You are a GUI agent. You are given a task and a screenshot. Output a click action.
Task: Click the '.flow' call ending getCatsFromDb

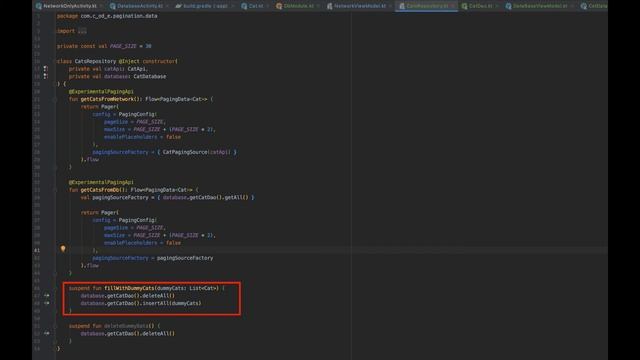click(91, 265)
